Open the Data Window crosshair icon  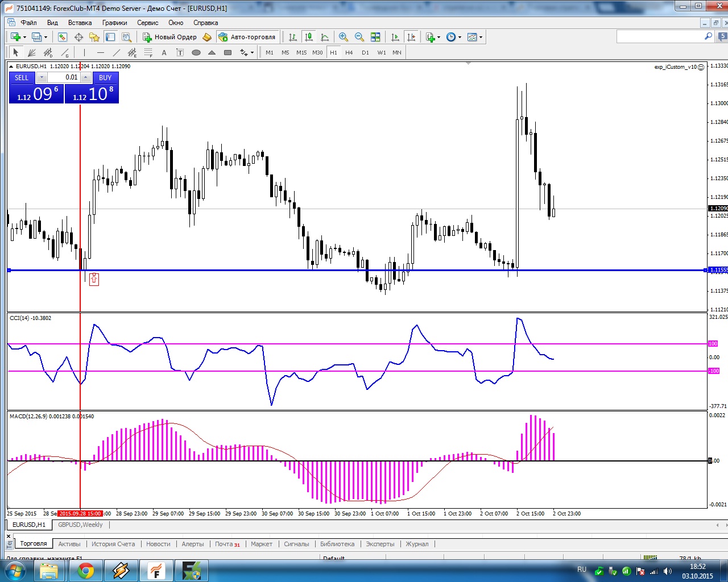pos(78,37)
